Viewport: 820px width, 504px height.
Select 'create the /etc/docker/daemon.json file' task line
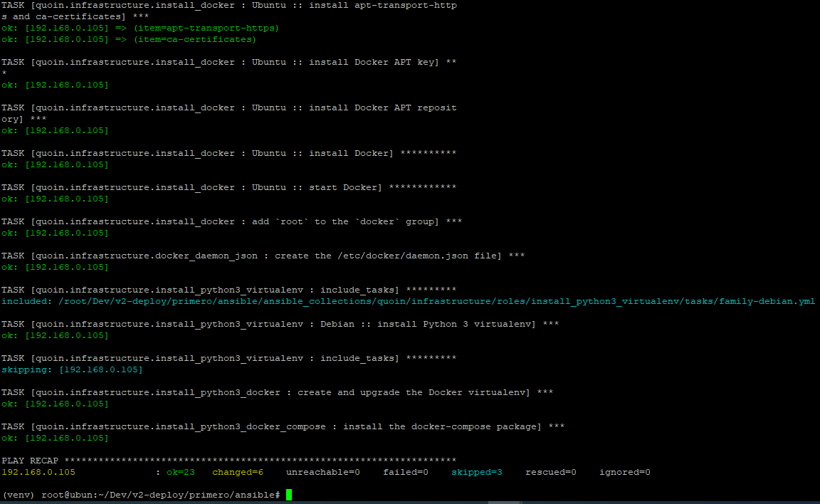coord(263,256)
